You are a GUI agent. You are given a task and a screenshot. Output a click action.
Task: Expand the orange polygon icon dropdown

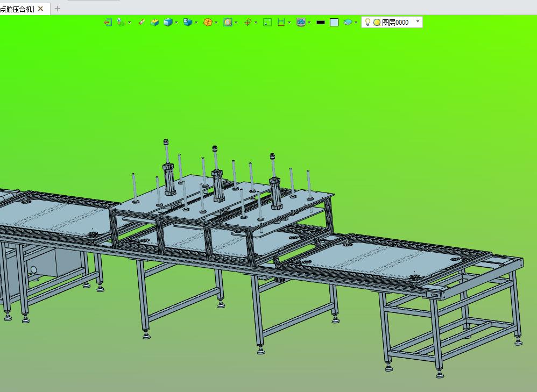tap(216, 22)
